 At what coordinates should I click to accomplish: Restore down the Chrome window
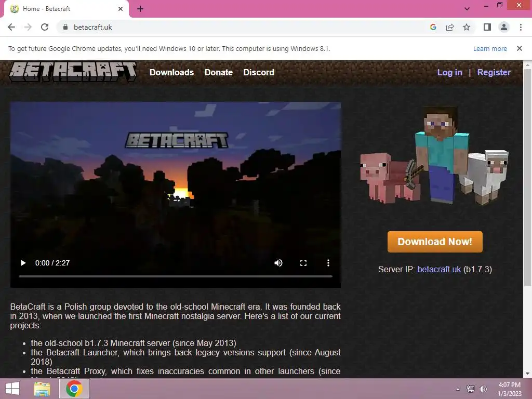pos(499,5)
